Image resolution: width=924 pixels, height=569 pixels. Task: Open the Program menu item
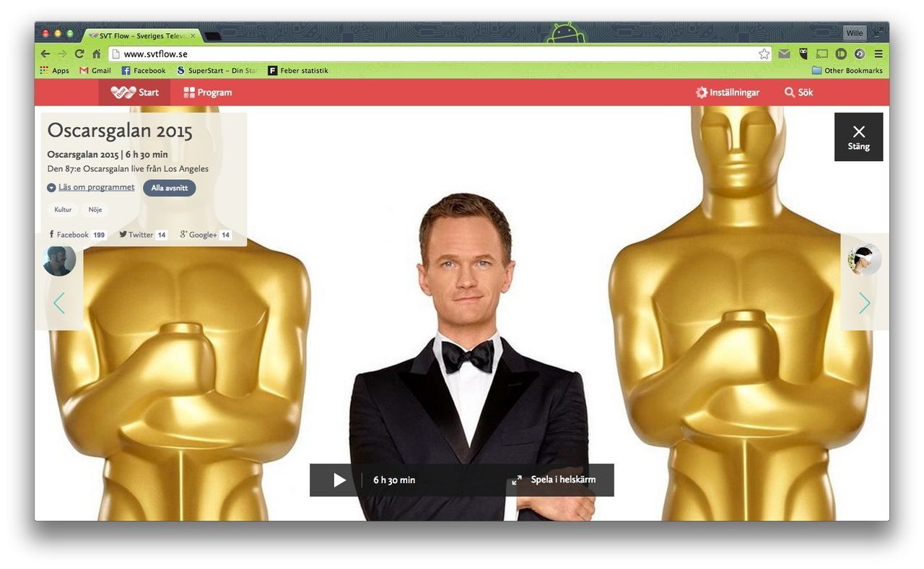tap(208, 92)
